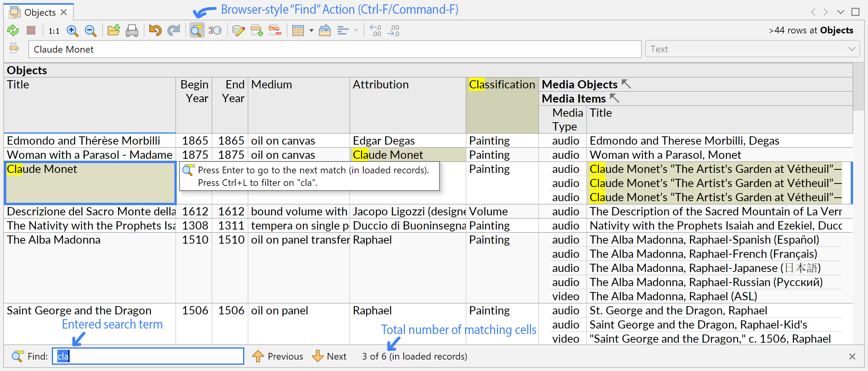
Task: Select Saint George and the Dragon title cell
Action: [90, 324]
